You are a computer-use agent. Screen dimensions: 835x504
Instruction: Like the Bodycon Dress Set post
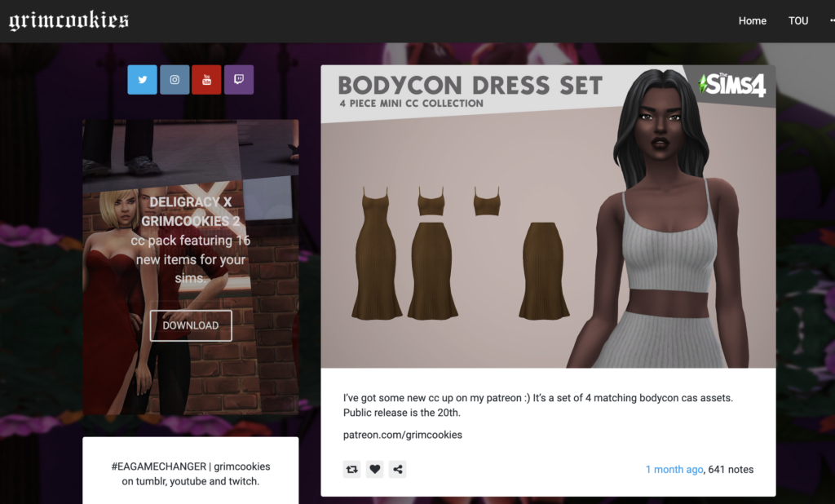pyautogui.click(x=375, y=470)
